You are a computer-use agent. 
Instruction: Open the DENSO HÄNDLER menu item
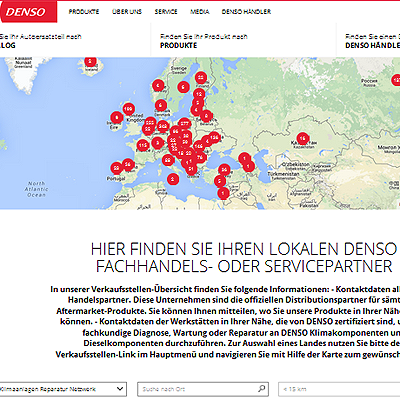pos(246,12)
